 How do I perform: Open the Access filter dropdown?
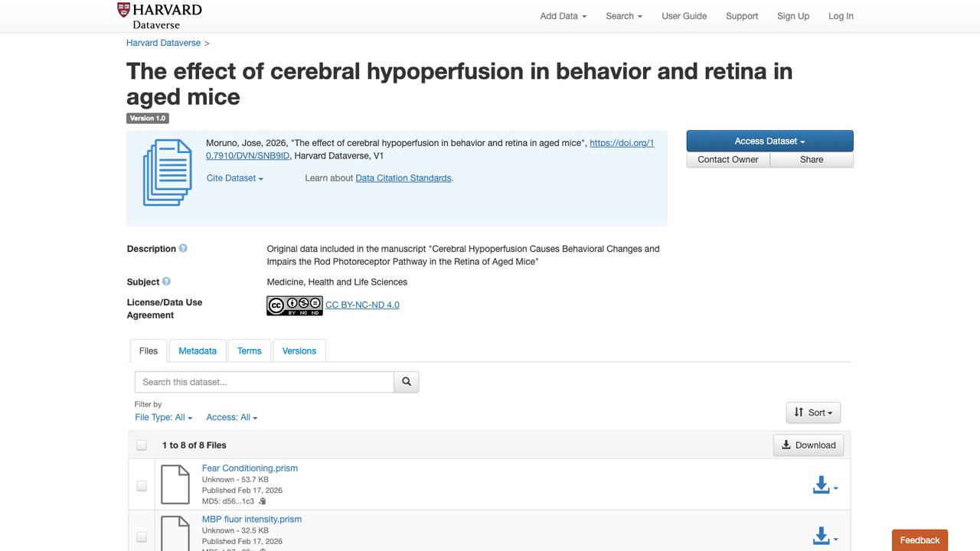(x=232, y=417)
